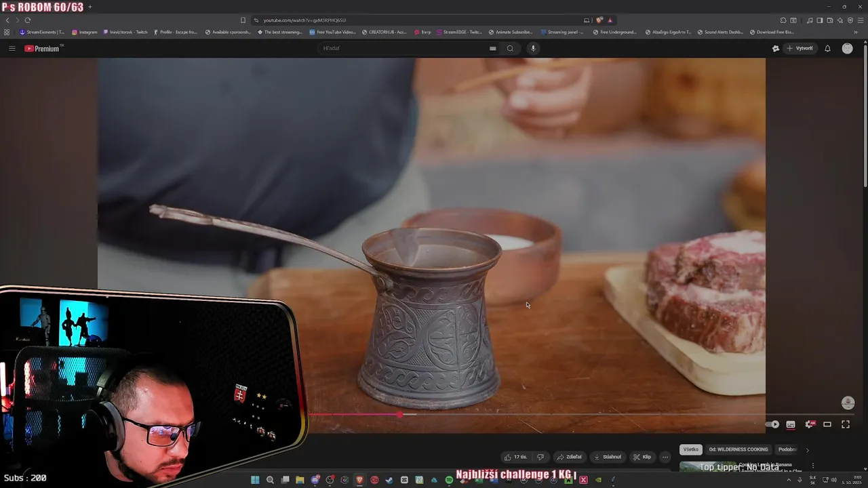
Task: Open the CREATORHUB bookmark
Action: click(x=384, y=32)
